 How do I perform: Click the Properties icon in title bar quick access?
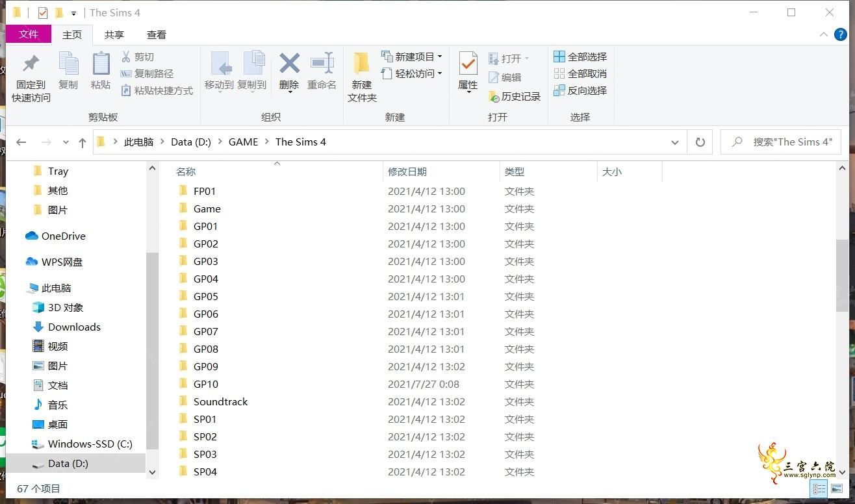point(43,13)
